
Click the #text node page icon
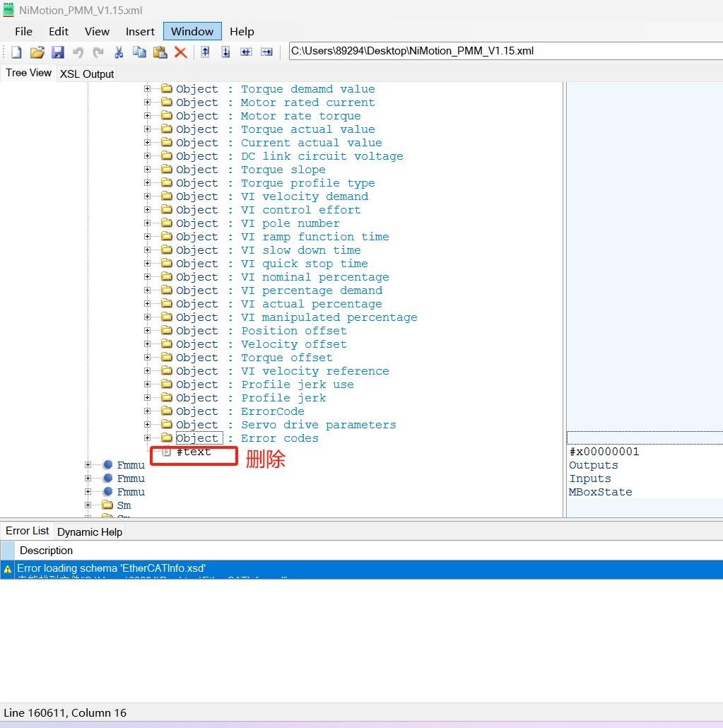[166, 452]
